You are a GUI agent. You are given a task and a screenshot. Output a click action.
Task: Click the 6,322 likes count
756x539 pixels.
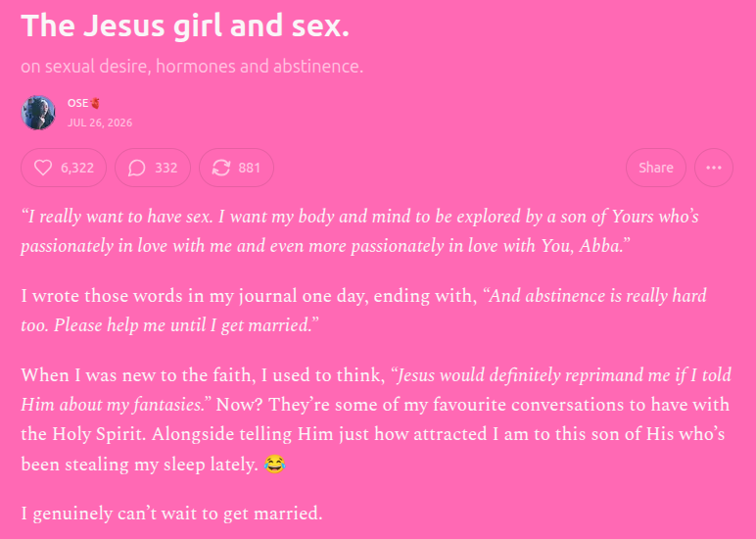point(77,168)
